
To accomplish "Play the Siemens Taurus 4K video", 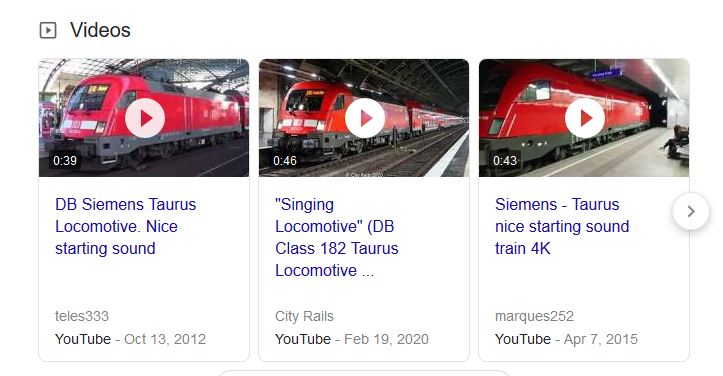I will [x=585, y=118].
